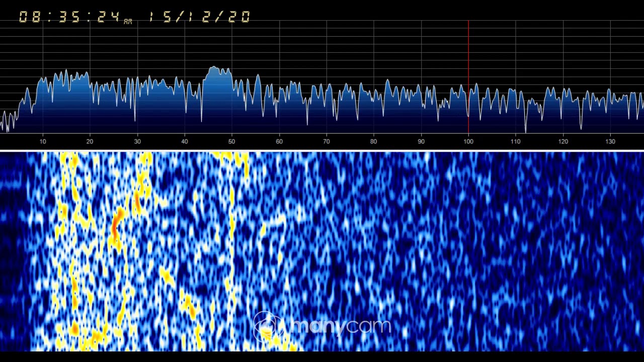Click the axis label 70
This screenshot has width=644, height=362.
pyautogui.click(x=327, y=142)
